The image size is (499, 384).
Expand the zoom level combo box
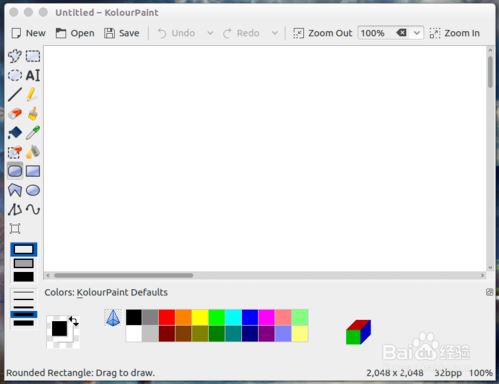[417, 33]
